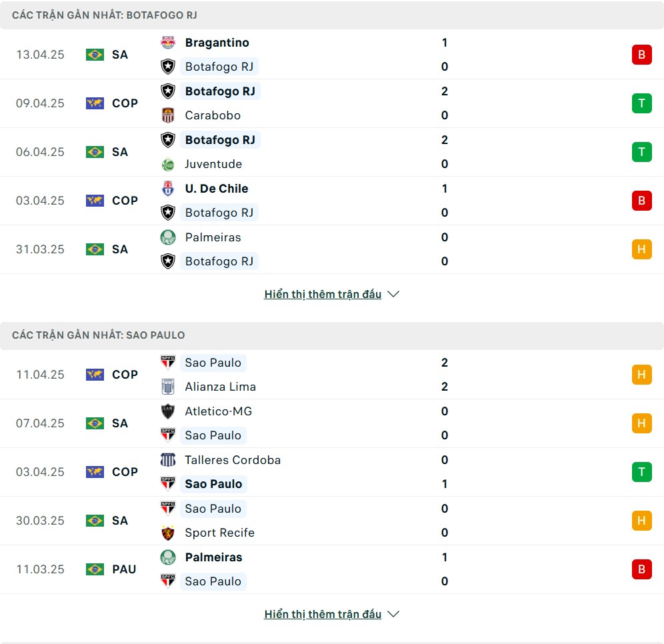Viewport: 664px width, 644px height.
Task: Expand more Sao Paulo matches chevron
Action: pos(393,614)
